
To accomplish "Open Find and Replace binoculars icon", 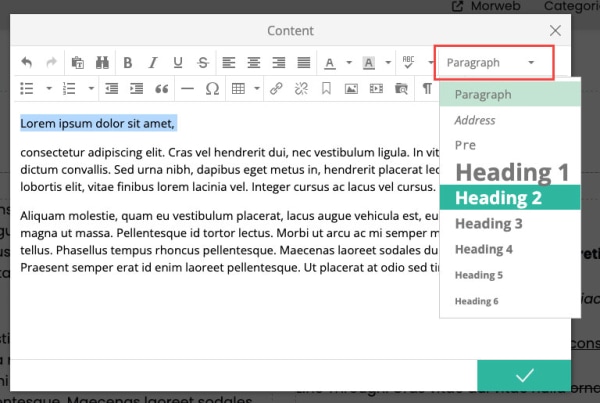I will pyautogui.click(x=102, y=62).
